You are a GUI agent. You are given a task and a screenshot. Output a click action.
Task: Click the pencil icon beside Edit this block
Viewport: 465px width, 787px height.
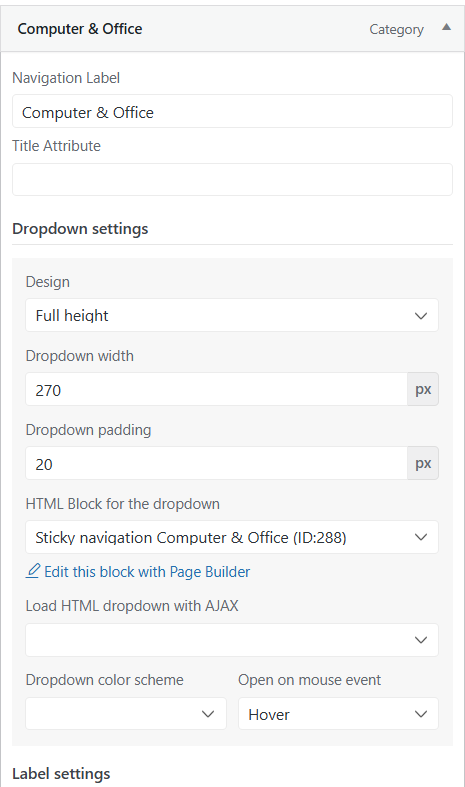pyautogui.click(x=33, y=571)
